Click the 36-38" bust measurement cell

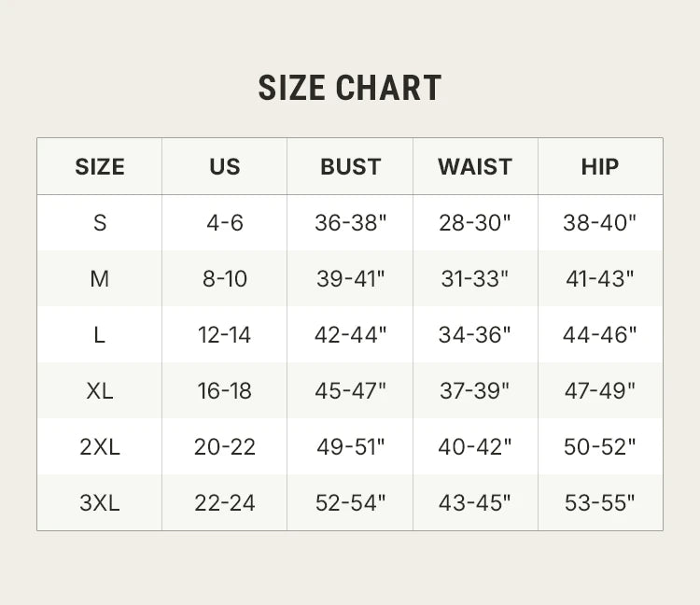350,223
